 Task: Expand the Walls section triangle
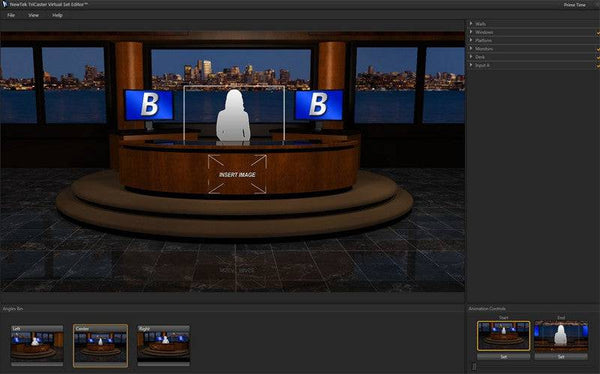[471, 24]
